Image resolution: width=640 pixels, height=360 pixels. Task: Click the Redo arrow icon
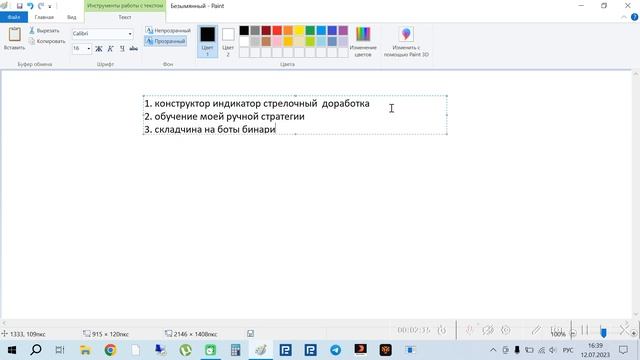[x=40, y=6]
